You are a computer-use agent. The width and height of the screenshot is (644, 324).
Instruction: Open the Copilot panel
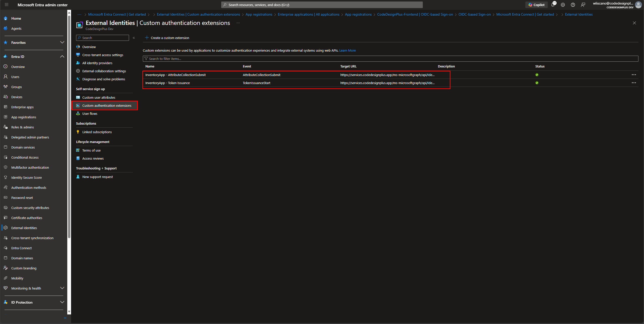[536, 5]
